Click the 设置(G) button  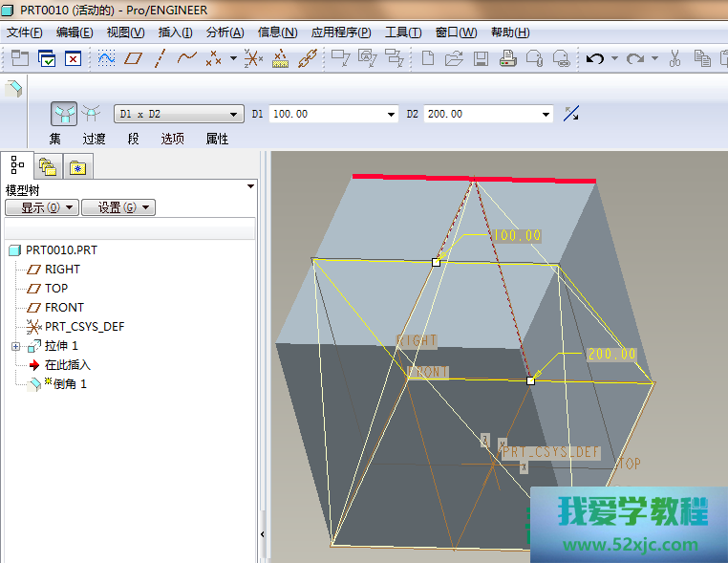[x=118, y=207]
